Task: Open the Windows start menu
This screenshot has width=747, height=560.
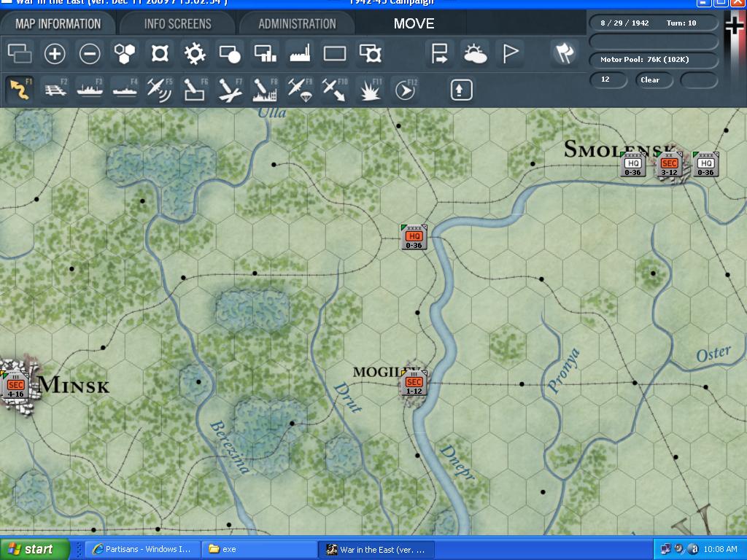Action: tap(34, 549)
